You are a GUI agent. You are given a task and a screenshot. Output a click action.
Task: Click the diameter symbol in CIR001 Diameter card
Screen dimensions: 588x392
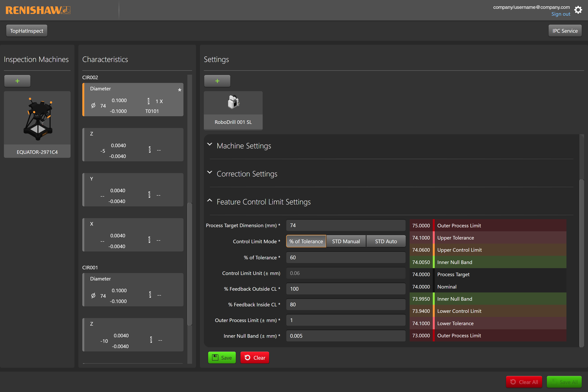tap(93, 296)
